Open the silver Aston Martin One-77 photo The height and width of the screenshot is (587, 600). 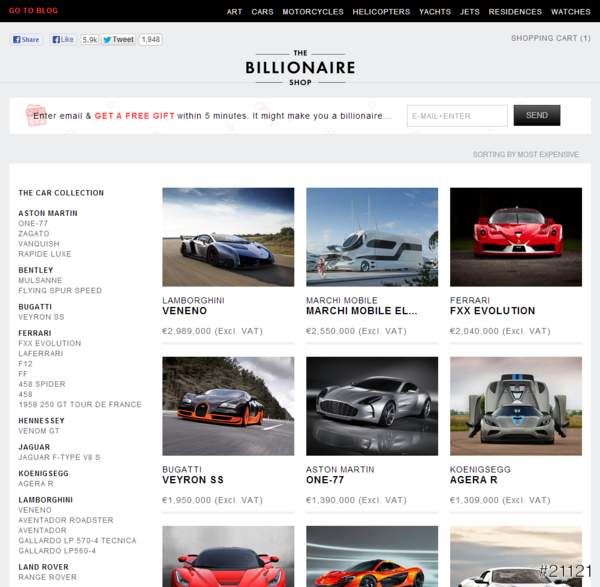pos(372,406)
